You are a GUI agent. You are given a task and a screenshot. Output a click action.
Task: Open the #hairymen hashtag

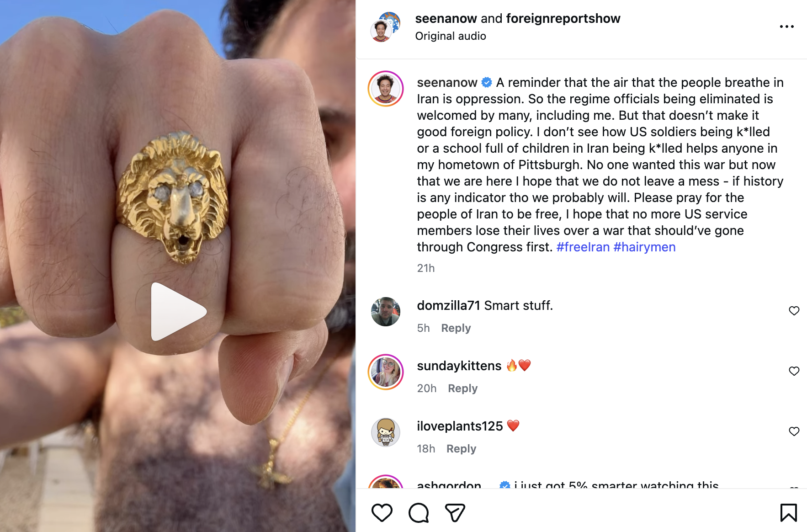coord(644,247)
